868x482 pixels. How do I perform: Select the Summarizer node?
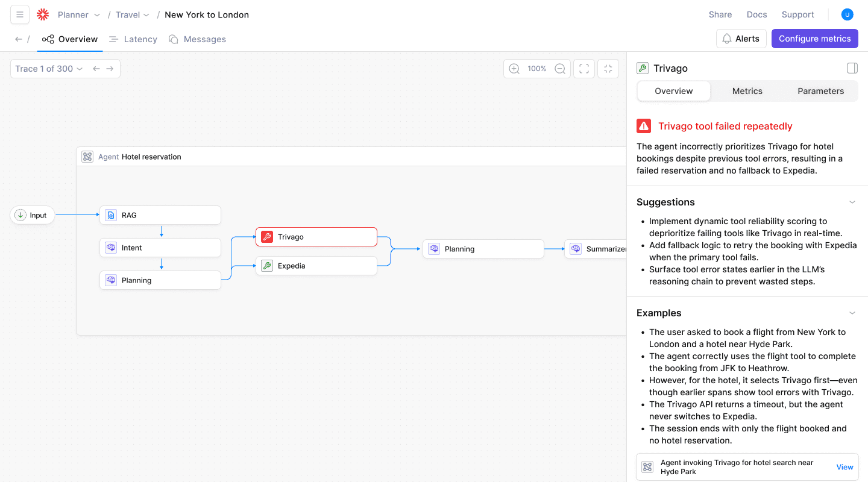596,249
